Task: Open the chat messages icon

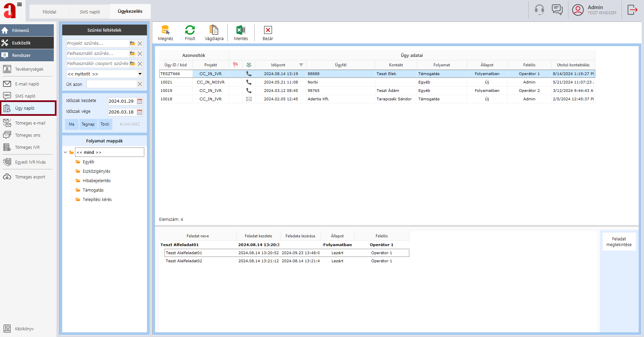Action: [x=557, y=10]
